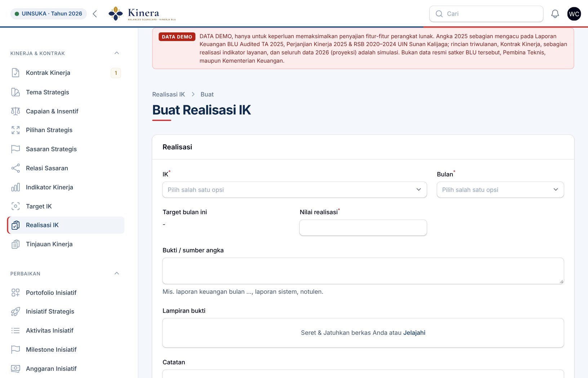
Task: Click the Anggaran Inisiatif money icon
Action: pyautogui.click(x=15, y=369)
